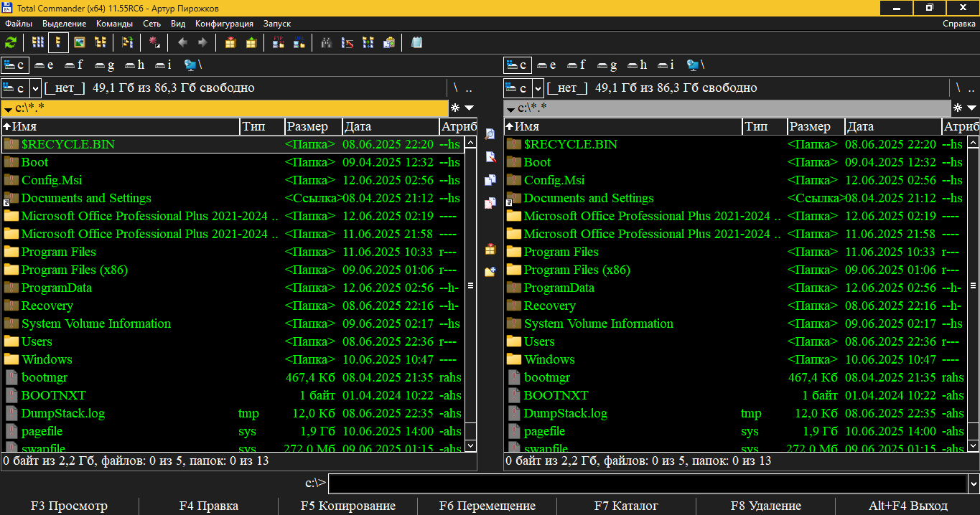Switch to brief file view icon
Viewport: 980px width, 515px height.
pos(38,42)
